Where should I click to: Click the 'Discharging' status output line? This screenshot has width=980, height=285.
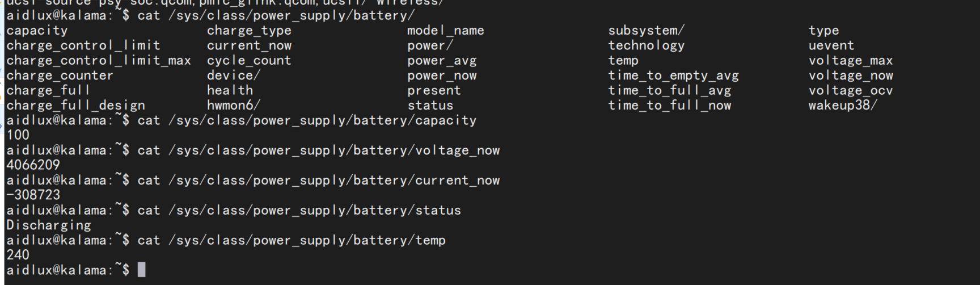click(49, 225)
